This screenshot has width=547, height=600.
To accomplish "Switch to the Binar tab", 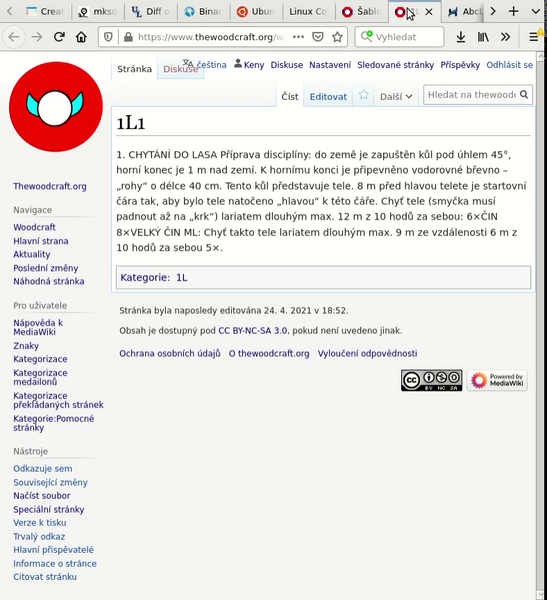I will [203, 11].
